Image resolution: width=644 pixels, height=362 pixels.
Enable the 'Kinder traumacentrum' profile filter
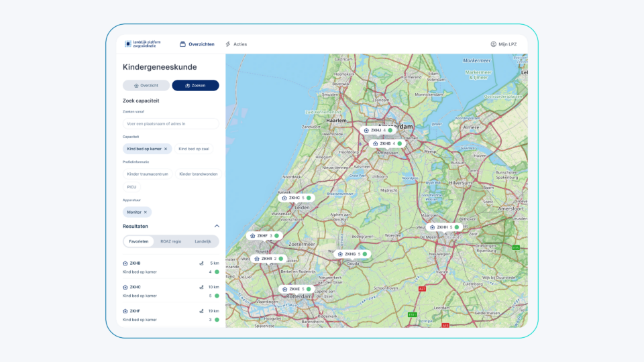coord(147,174)
